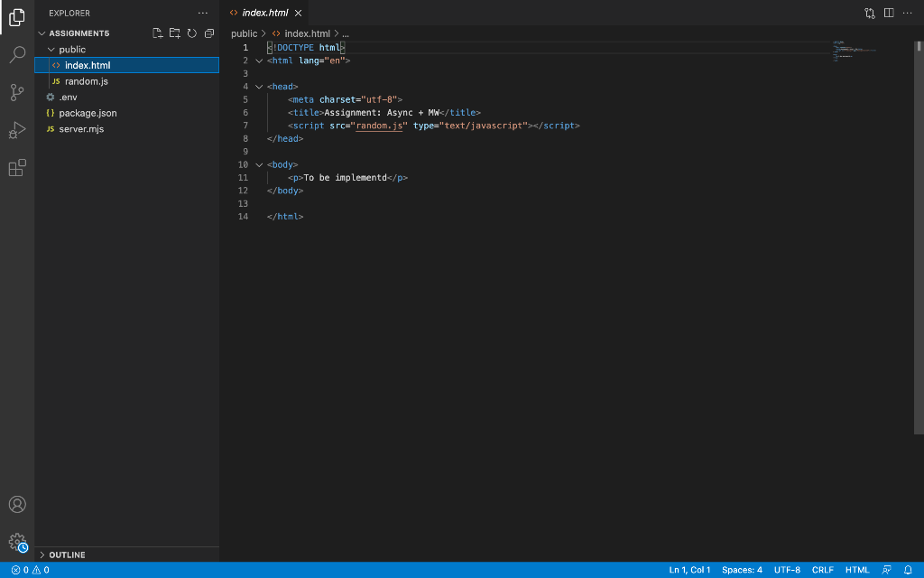The height and width of the screenshot is (578, 924).
Task: Click the New File icon in Explorer
Action: pyautogui.click(x=157, y=33)
